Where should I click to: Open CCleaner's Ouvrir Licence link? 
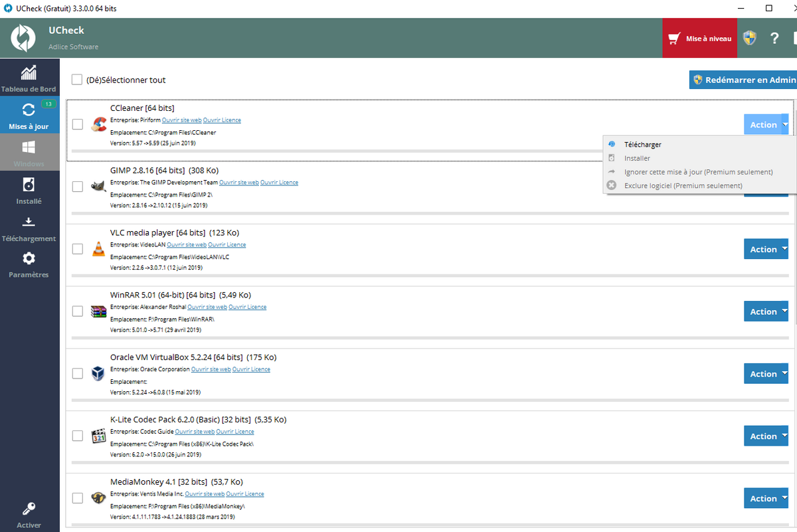[222, 120]
